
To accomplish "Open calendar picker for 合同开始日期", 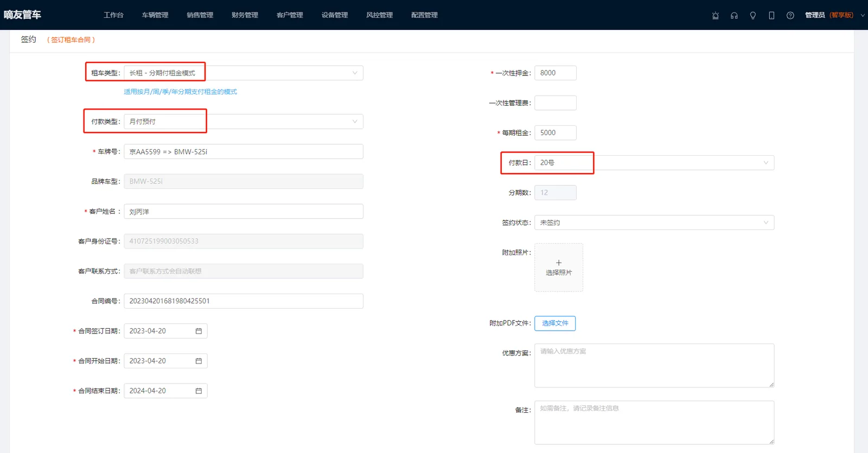I will point(199,361).
